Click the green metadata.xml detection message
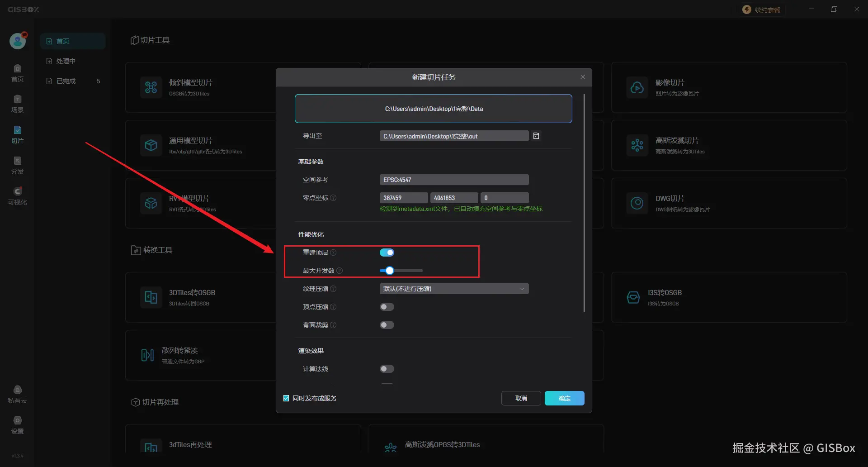 click(x=461, y=209)
